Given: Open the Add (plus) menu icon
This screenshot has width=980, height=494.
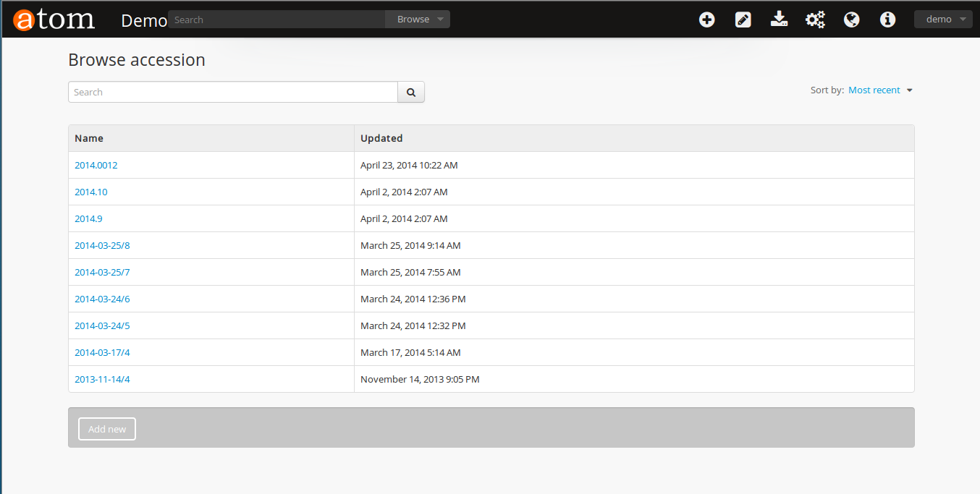Looking at the screenshot, I should pos(706,20).
